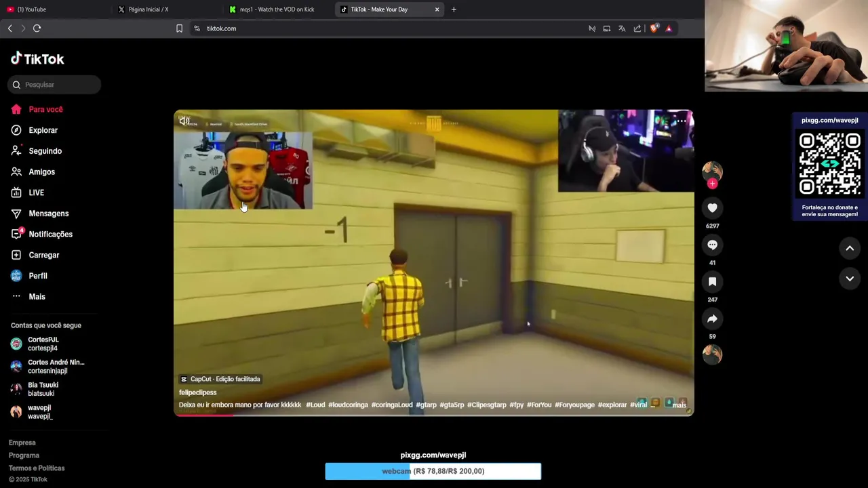Image resolution: width=868 pixels, height=488 pixels.
Task: Expand the caption with mais
Action: pyautogui.click(x=679, y=405)
